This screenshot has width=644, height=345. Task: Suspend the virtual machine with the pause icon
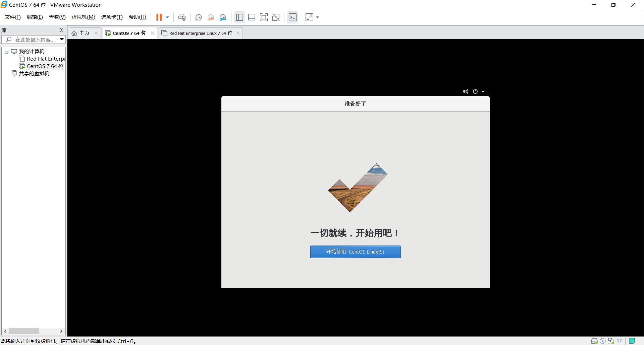pos(160,17)
